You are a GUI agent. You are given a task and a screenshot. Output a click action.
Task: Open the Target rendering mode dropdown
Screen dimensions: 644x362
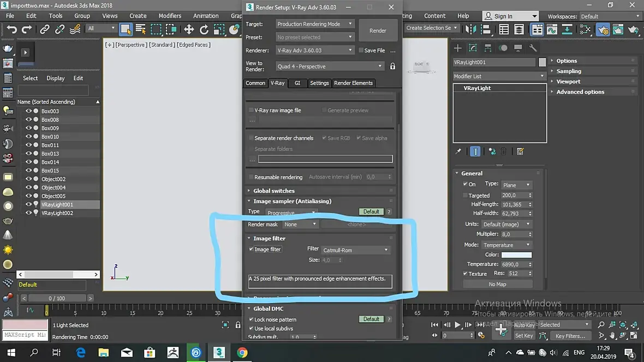tap(314, 24)
